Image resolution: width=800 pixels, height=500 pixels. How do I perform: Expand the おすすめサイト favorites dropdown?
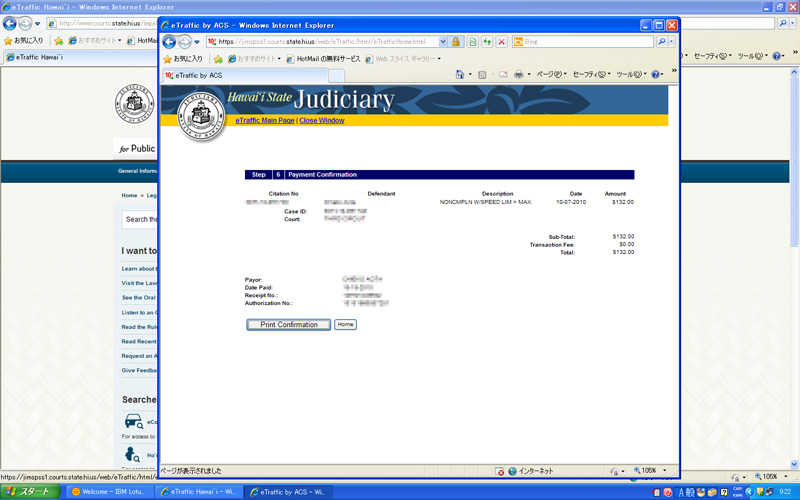point(279,59)
